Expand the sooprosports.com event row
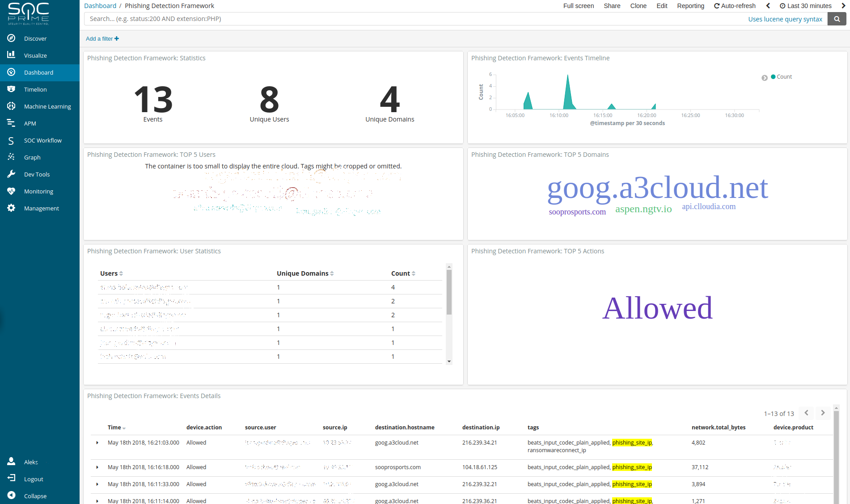The image size is (850, 504). point(97,467)
